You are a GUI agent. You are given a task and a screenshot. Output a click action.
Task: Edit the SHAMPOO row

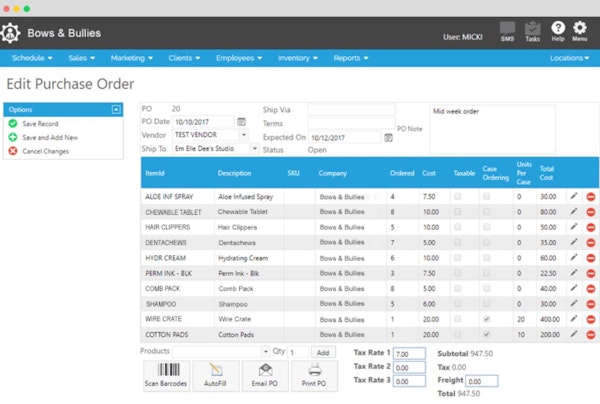(x=574, y=303)
